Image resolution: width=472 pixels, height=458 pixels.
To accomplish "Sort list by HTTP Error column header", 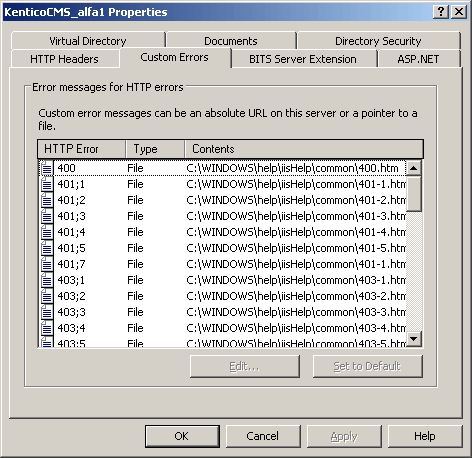I will (x=82, y=149).
